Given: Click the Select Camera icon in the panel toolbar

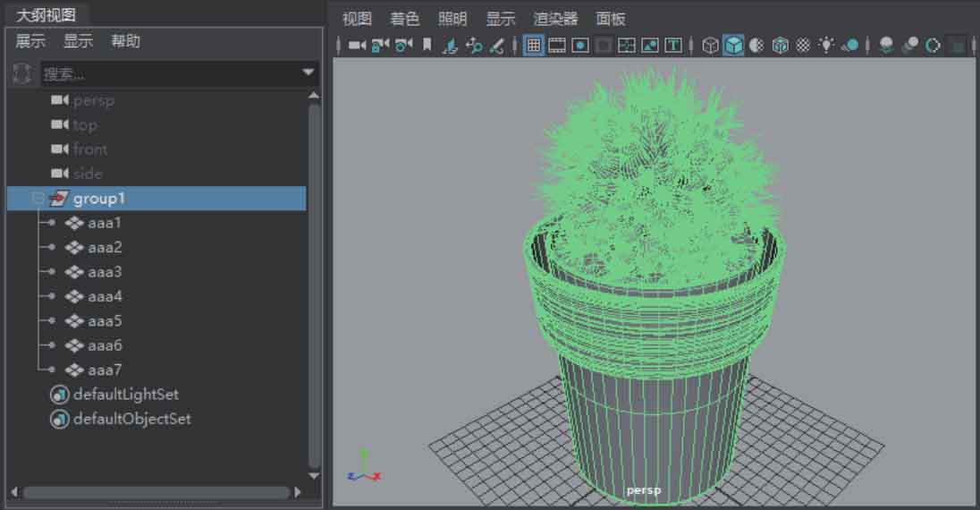Looking at the screenshot, I should point(357,45).
